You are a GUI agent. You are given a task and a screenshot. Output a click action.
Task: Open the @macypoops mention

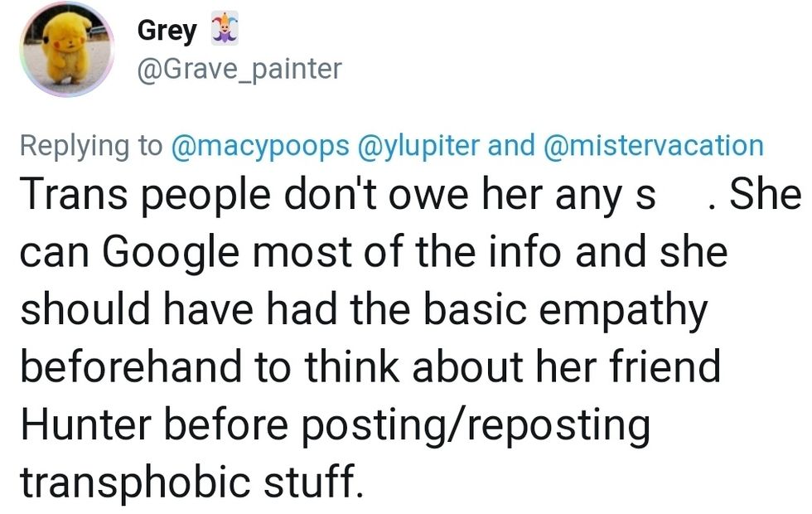pyautogui.click(x=259, y=145)
